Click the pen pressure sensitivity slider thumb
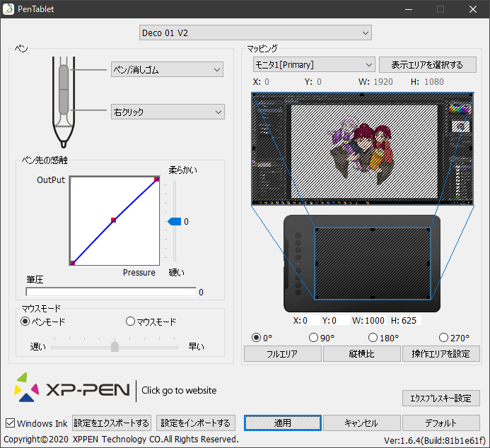This screenshot has height=448, width=490. 175,222
